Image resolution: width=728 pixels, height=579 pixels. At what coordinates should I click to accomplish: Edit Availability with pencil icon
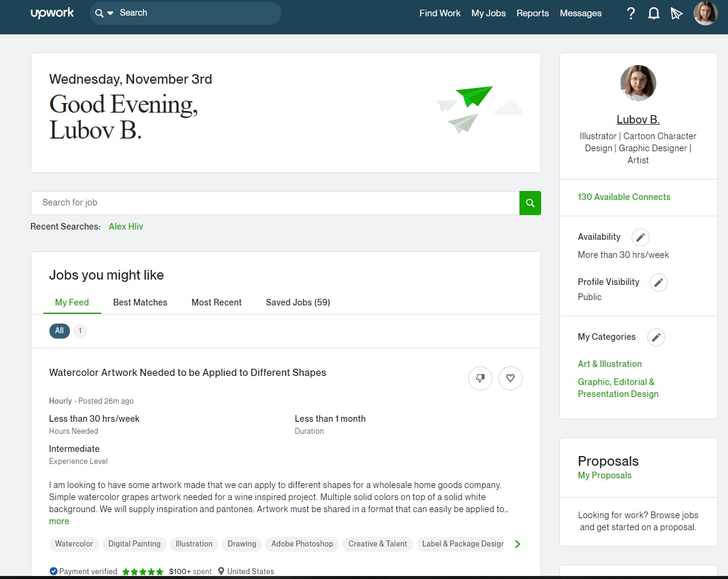click(x=641, y=237)
